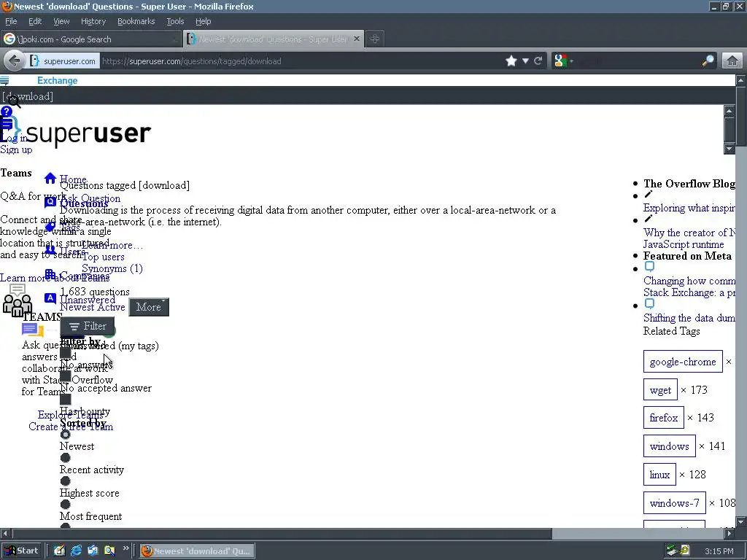
Task: Click the Home house icon in sidebar
Action: pyautogui.click(x=50, y=178)
